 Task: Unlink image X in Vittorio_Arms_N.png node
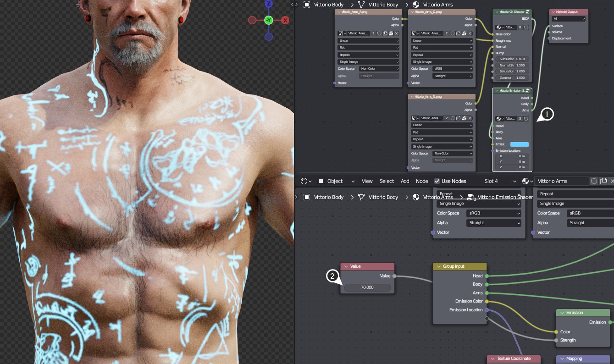pyautogui.click(x=470, y=118)
